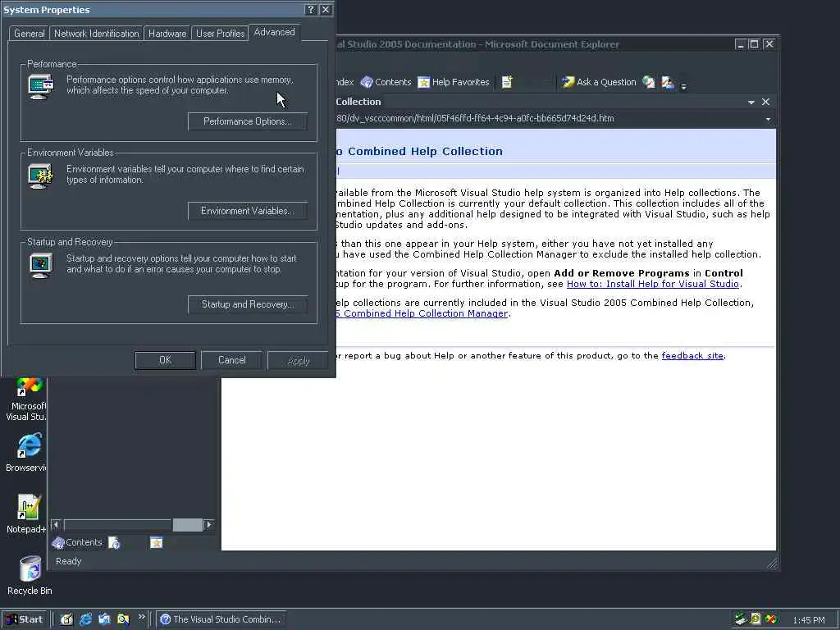The image size is (840, 630).
Task: Click the Ready status bar text
Action: point(69,561)
